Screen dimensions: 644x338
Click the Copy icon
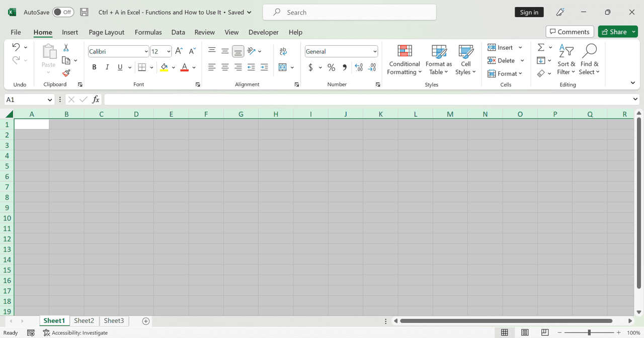pyautogui.click(x=66, y=60)
